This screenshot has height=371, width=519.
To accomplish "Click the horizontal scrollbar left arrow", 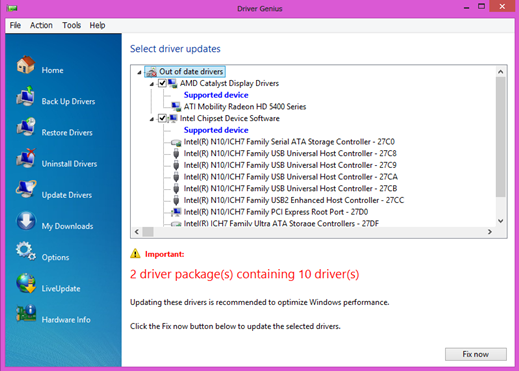I will 137,232.
